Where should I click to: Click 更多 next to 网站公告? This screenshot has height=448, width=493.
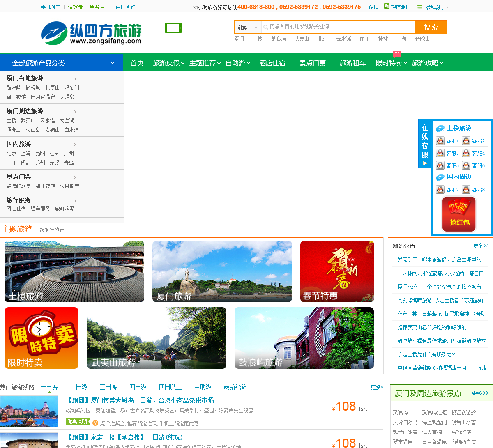pos(481,246)
